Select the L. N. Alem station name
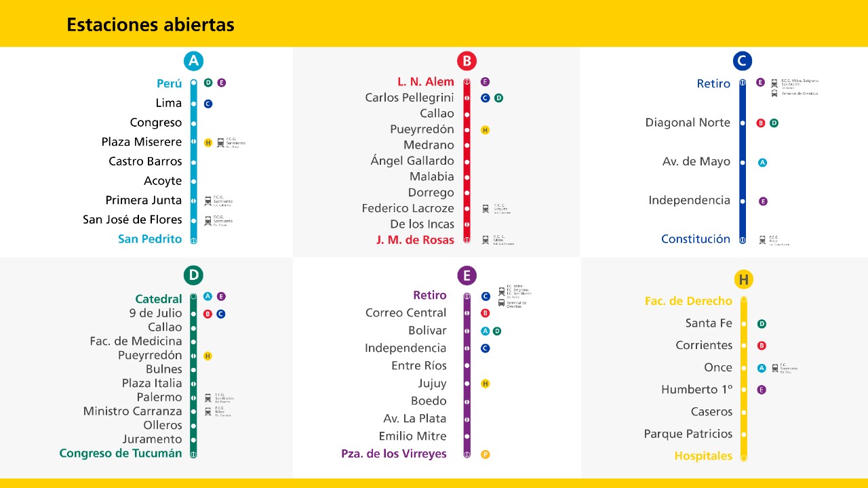 (x=426, y=82)
